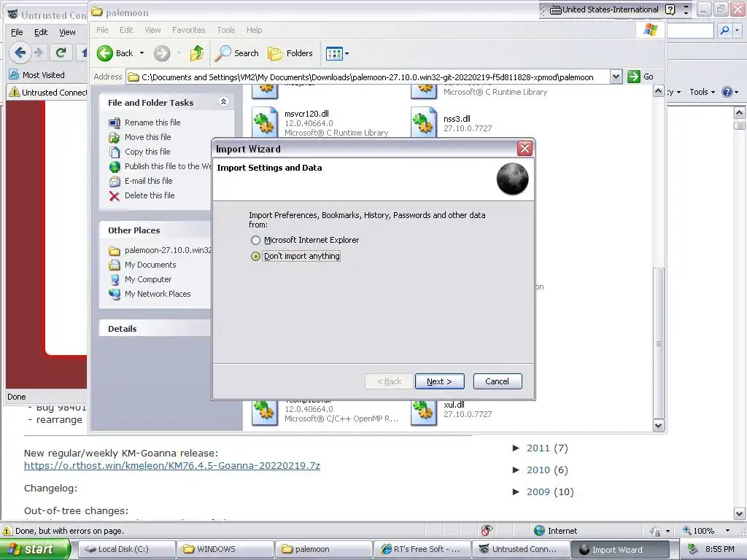
Task: Click browser Back arrow in Untrusted window
Action: tap(20, 52)
